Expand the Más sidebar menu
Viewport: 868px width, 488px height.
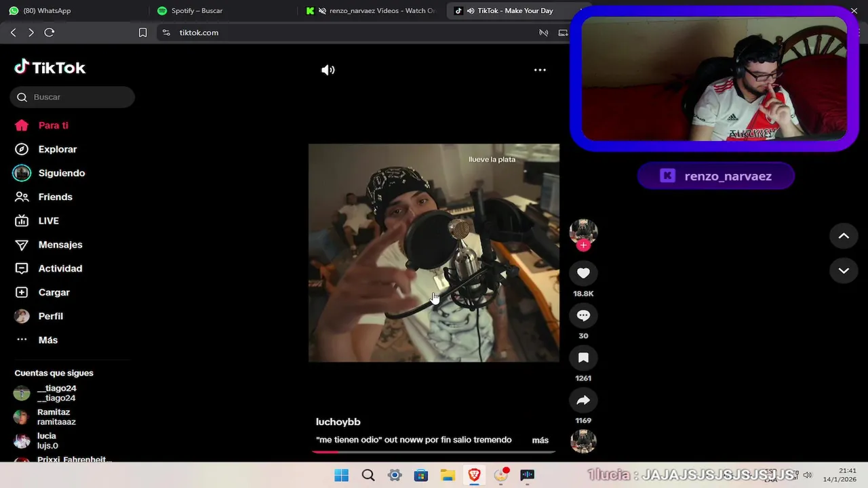[37, 340]
